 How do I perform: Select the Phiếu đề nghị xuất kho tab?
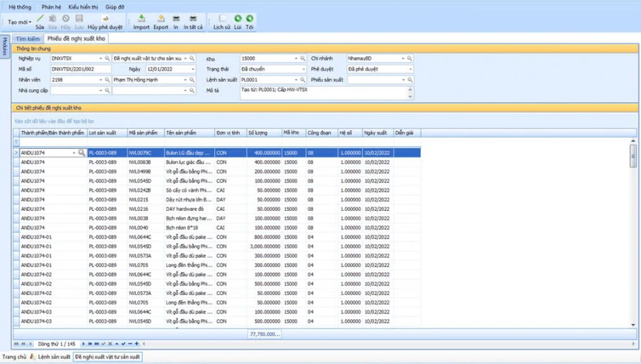click(x=76, y=38)
